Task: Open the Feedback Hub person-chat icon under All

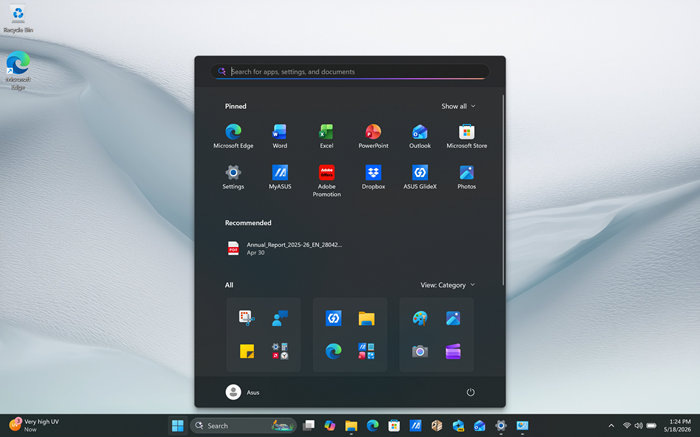Action: [280, 318]
